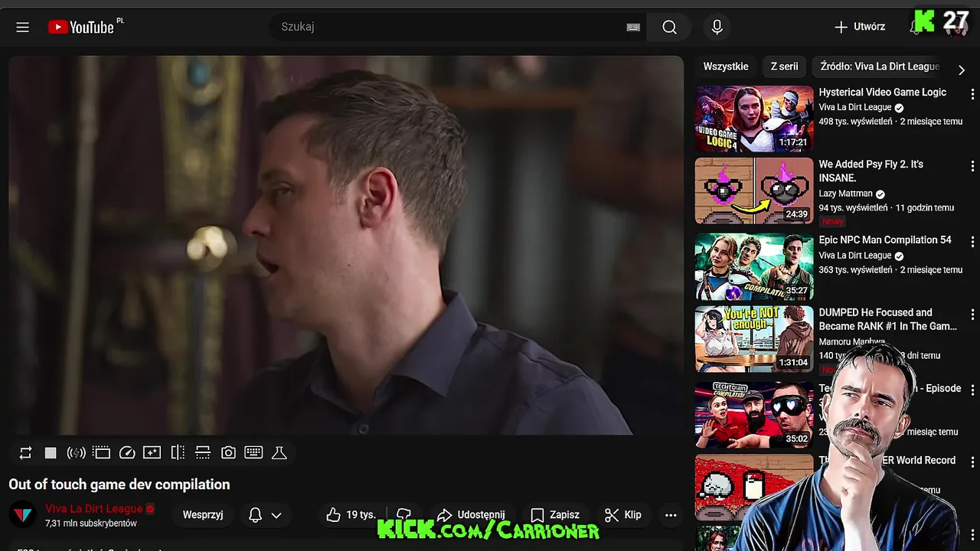Take a screenshot with camera icon
The image size is (980, 551).
pos(228,453)
